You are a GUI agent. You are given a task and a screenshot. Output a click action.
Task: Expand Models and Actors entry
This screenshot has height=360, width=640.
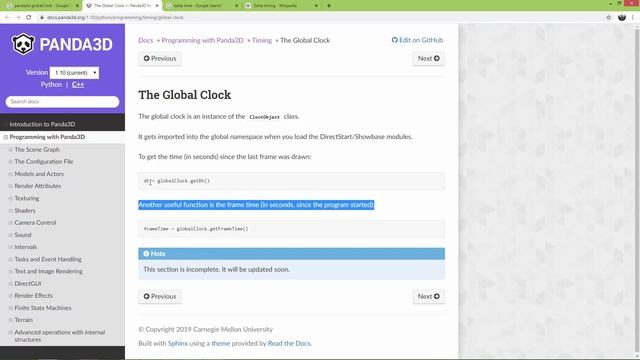11,174
